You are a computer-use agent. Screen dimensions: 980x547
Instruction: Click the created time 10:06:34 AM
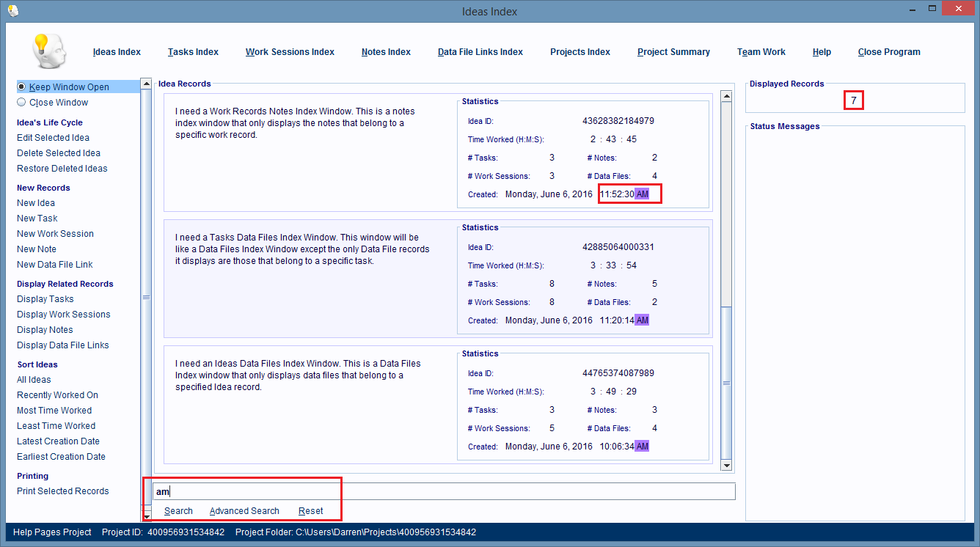(x=624, y=447)
